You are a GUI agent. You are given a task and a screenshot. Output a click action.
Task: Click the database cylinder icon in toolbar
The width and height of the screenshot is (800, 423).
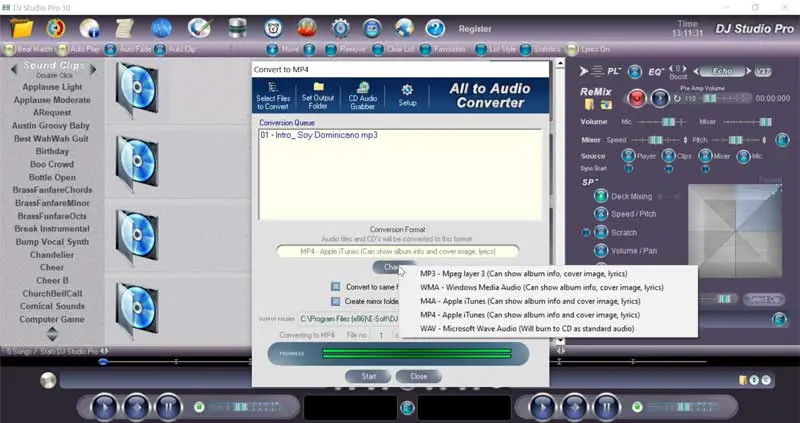pos(237,28)
